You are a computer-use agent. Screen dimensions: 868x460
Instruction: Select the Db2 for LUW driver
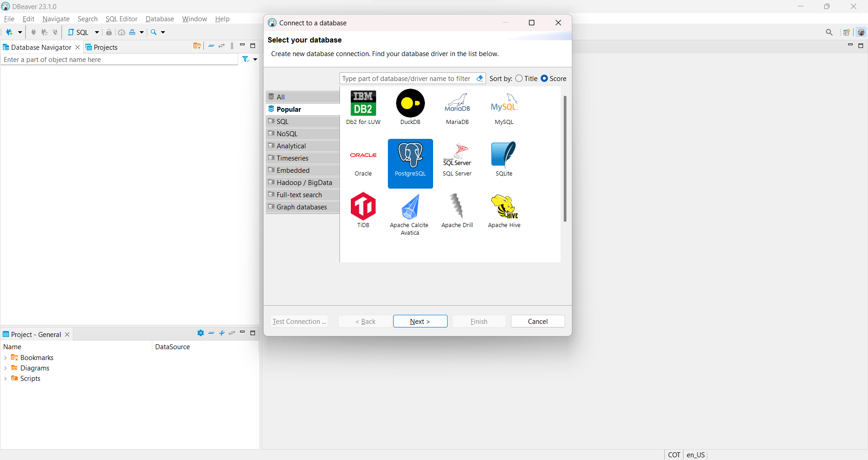click(x=363, y=108)
